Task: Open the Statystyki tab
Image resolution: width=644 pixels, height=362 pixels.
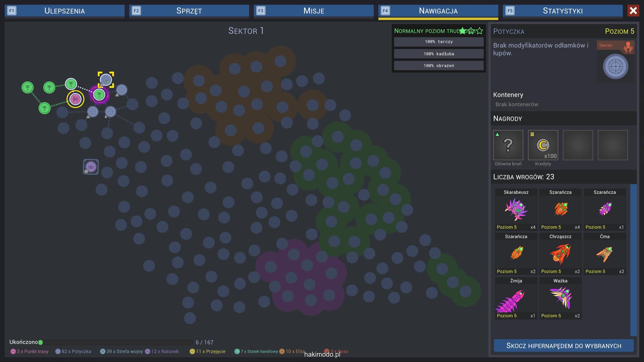Action: [562, 11]
